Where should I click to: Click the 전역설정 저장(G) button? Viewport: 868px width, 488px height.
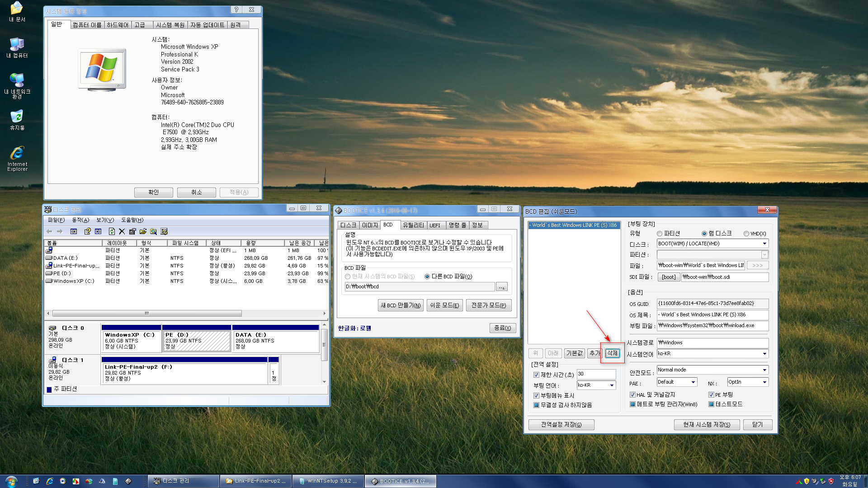pyautogui.click(x=561, y=425)
